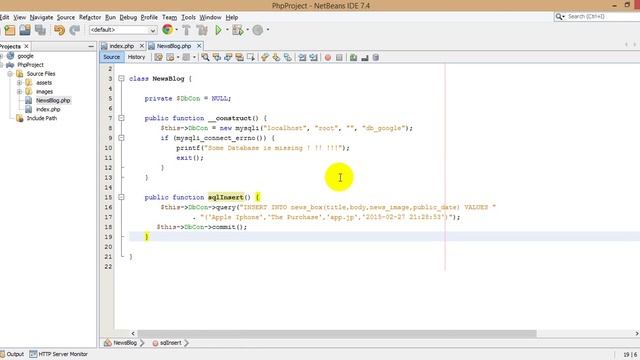Image resolution: width=640 pixels, height=360 pixels.
Task: Click the Toggle Bookmark icon
Action: point(288,58)
